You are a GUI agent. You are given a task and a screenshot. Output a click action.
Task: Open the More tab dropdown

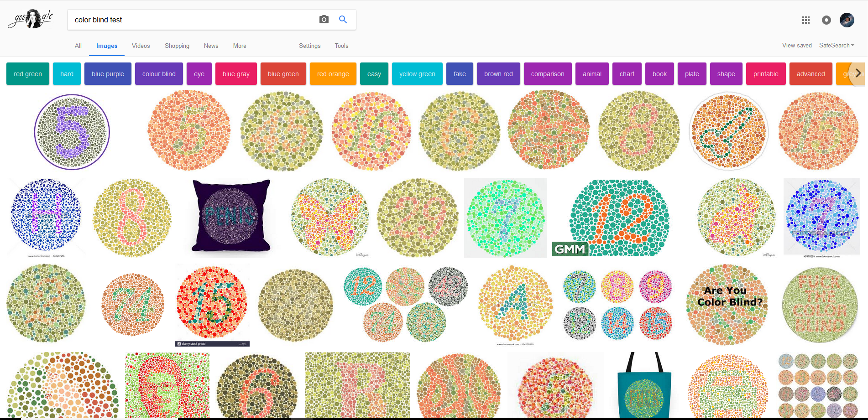[x=240, y=46]
